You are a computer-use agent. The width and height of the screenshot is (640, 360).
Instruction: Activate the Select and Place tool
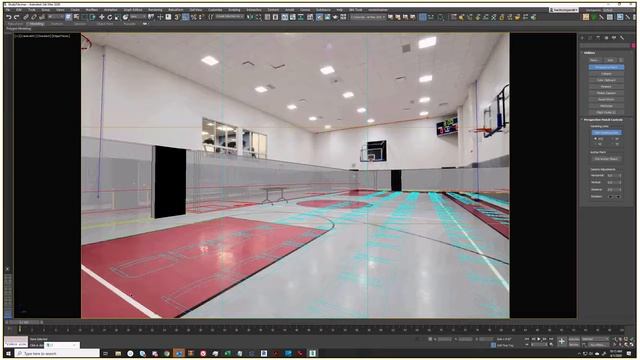(x=125, y=17)
